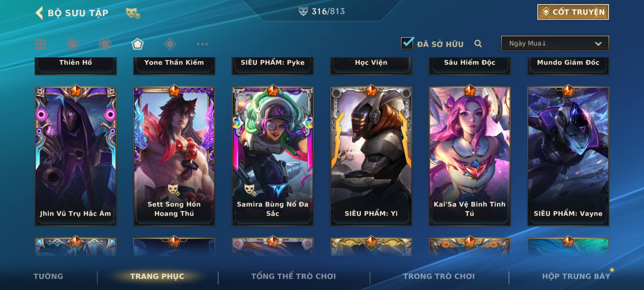Select the hexagon rarity filter icon

pos(105,44)
